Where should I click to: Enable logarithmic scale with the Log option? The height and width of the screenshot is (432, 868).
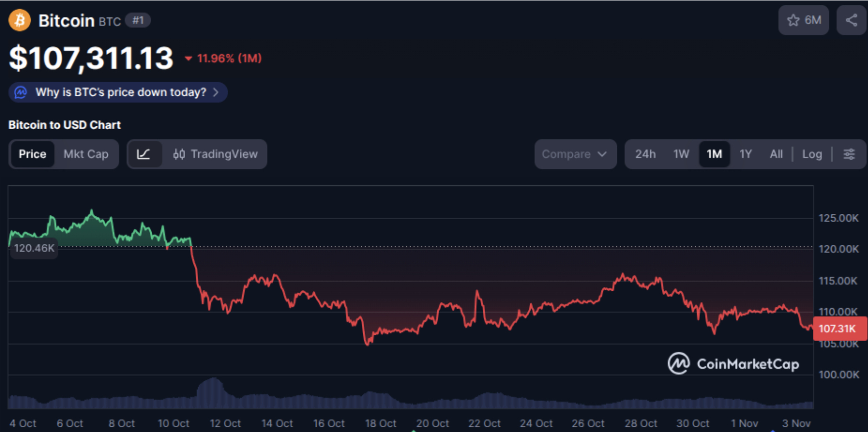click(812, 154)
